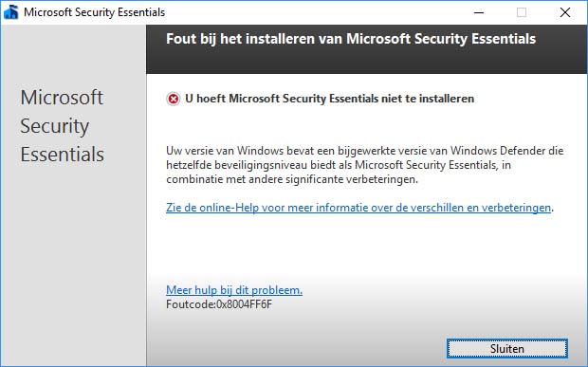
Task: Close the dialog with the title bar X
Action: (x=564, y=12)
